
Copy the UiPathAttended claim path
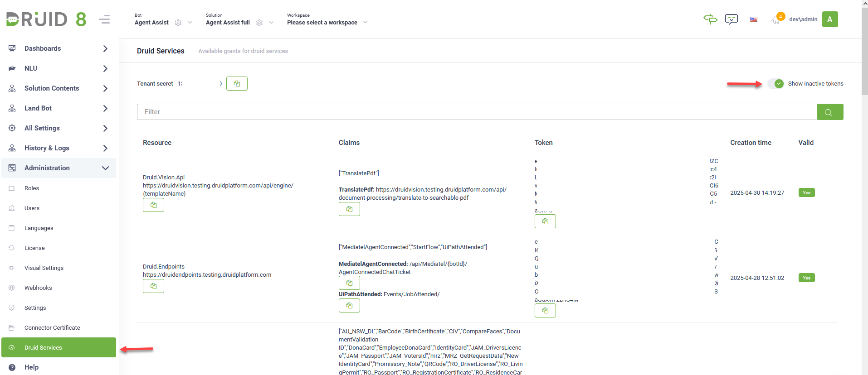[349, 306]
